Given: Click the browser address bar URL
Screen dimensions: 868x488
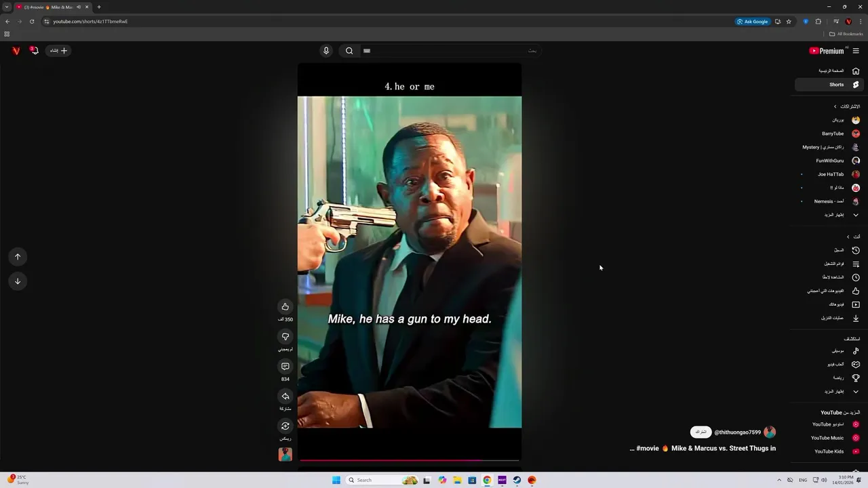Looking at the screenshot, I should click(90, 21).
